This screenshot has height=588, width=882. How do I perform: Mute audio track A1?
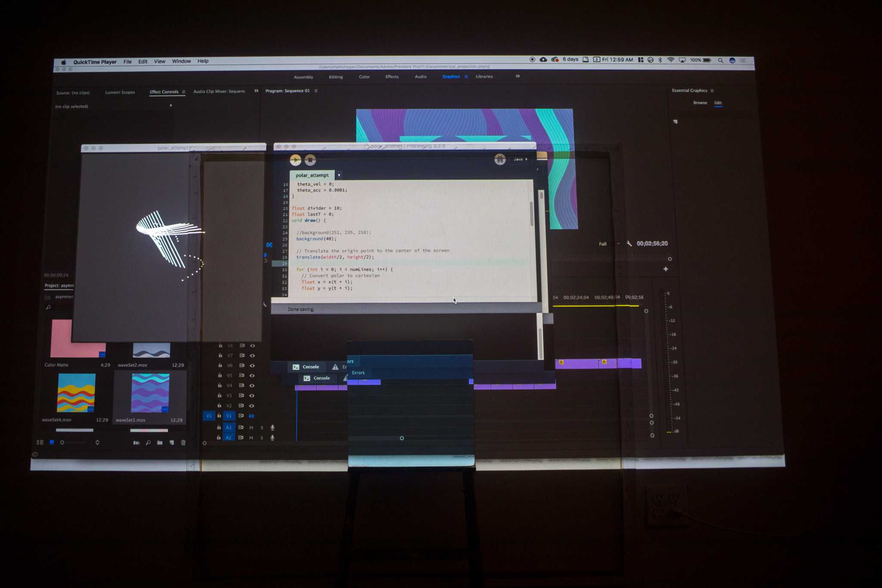[252, 427]
